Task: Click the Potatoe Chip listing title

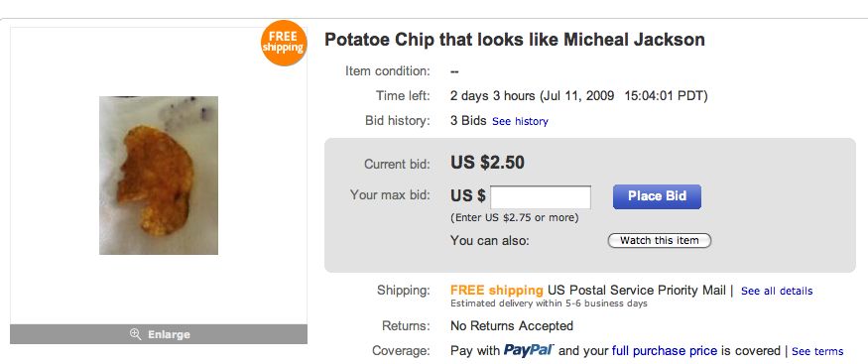Action: pos(514,40)
